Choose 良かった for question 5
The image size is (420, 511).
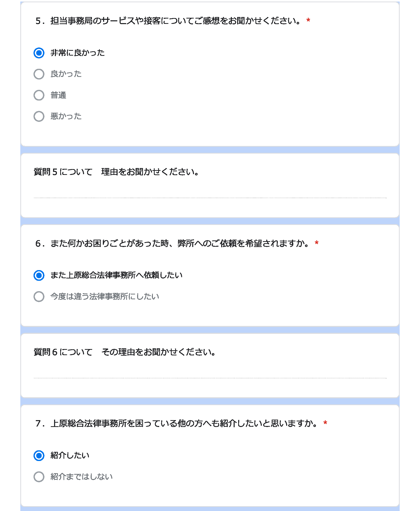[x=39, y=74]
